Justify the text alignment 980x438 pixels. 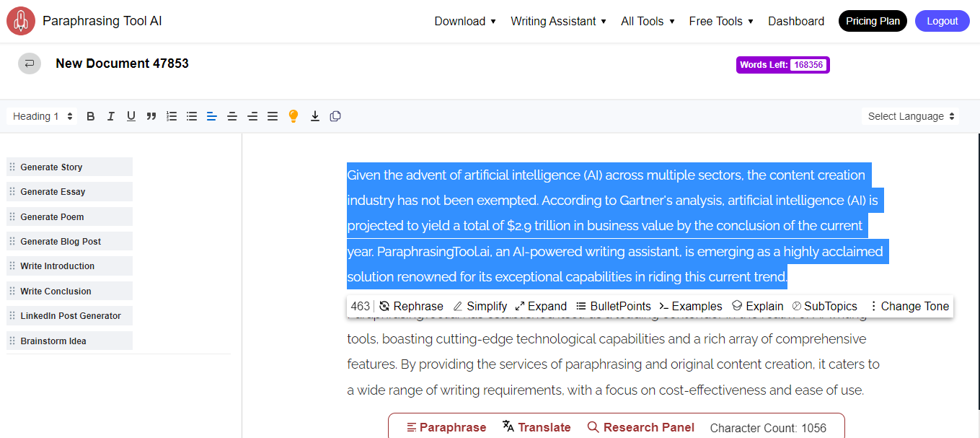coord(273,116)
